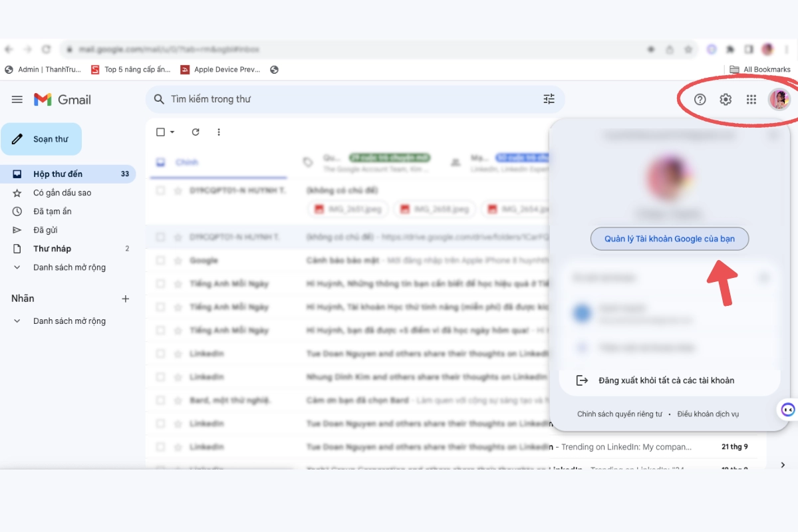Open the Gmail settings gear
The image size is (798, 532).
pos(725,99)
